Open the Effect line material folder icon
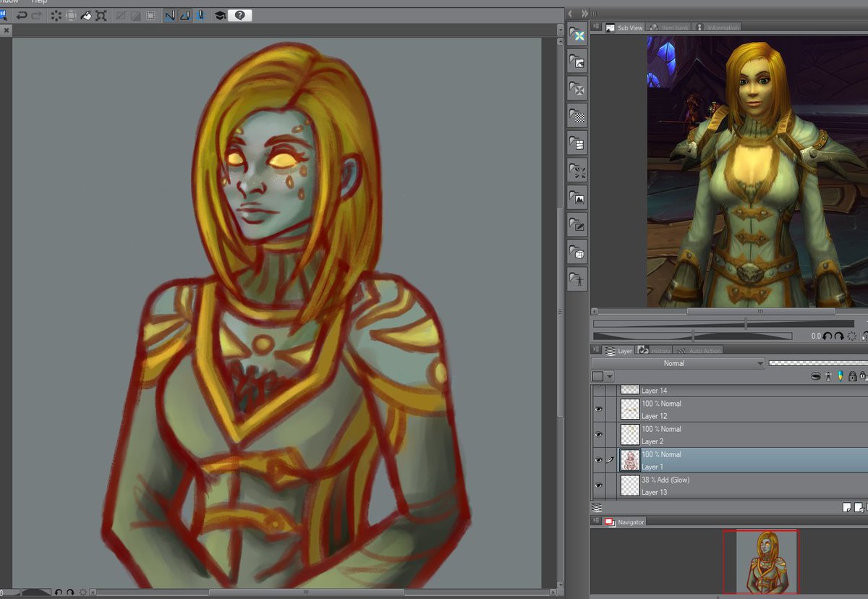 pyautogui.click(x=576, y=171)
